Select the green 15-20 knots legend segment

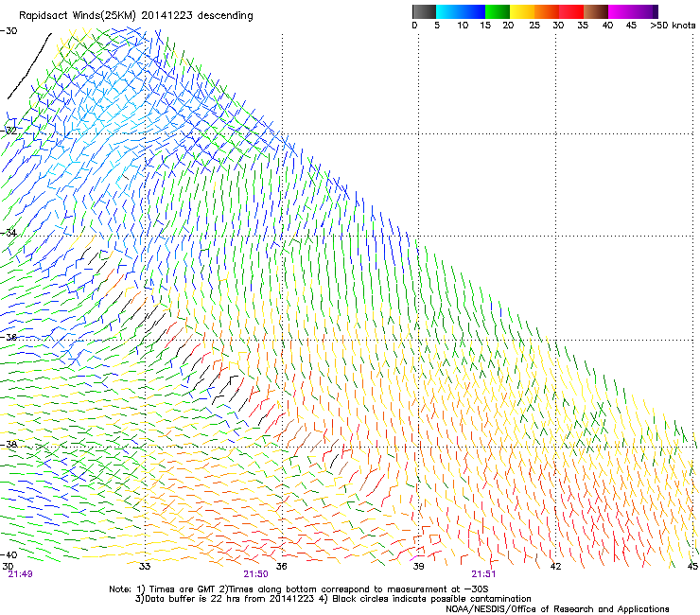pos(498,11)
